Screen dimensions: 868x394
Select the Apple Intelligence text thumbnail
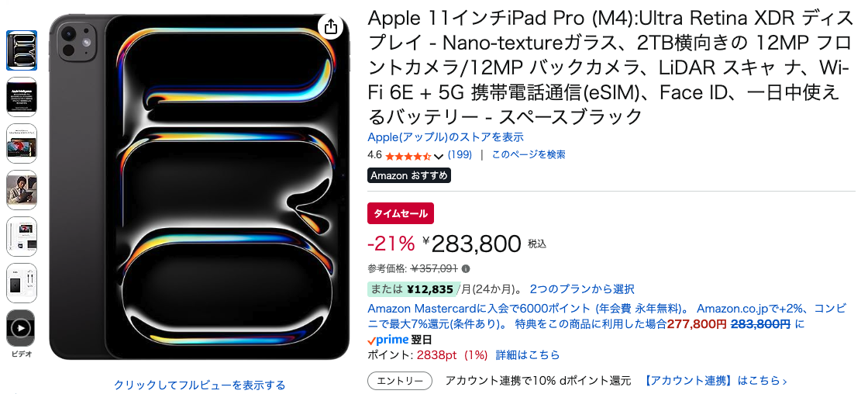21,97
